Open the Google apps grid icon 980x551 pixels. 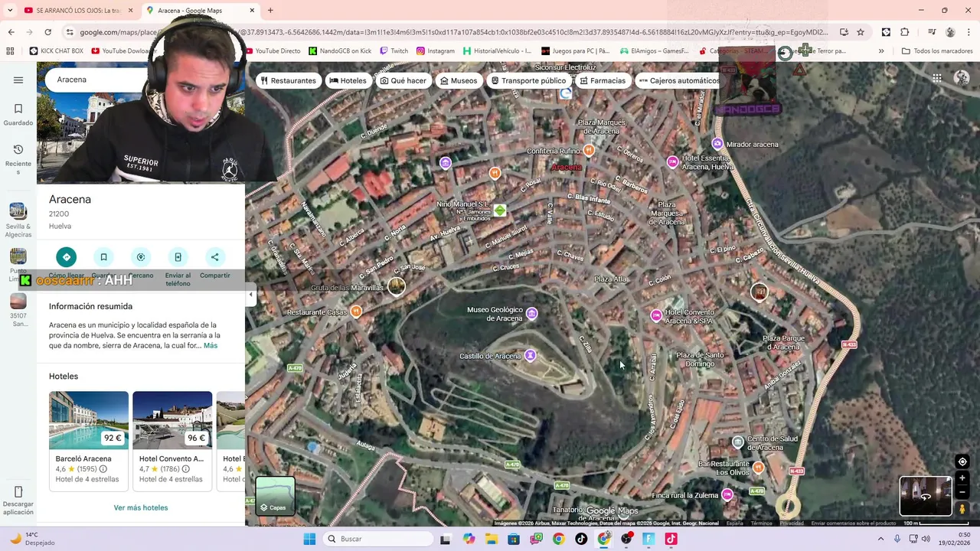936,78
